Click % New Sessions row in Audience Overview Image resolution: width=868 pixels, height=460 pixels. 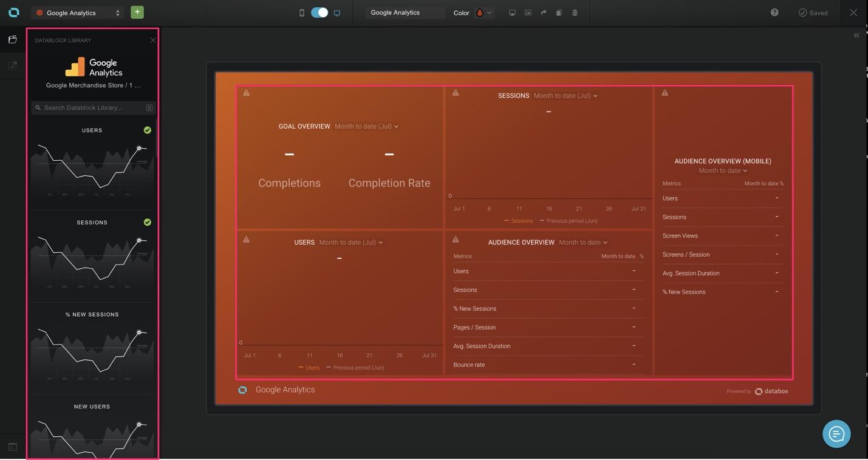click(548, 308)
